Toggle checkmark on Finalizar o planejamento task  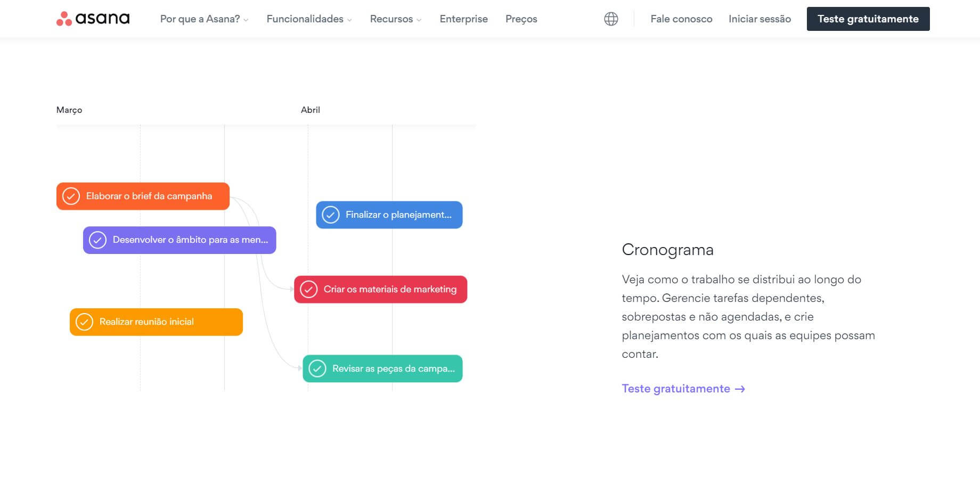coord(330,215)
